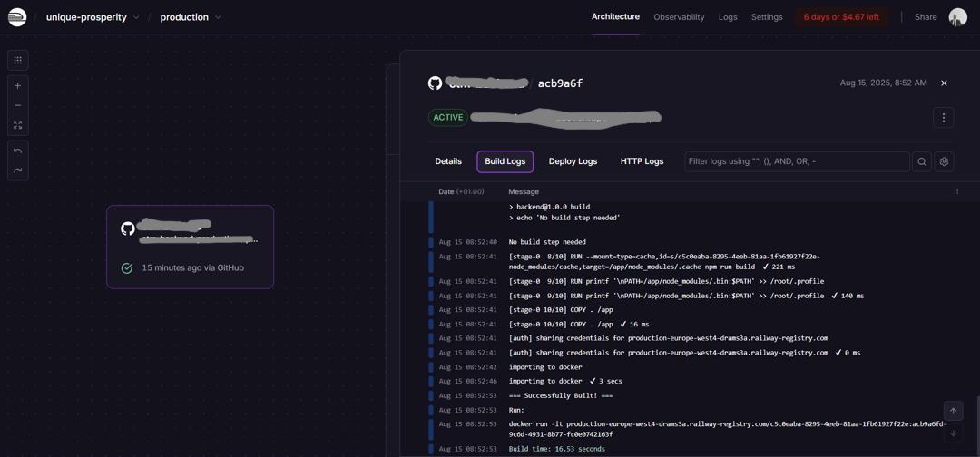The height and width of the screenshot is (457, 980).
Task: Open the user avatar menu
Action: point(957,17)
